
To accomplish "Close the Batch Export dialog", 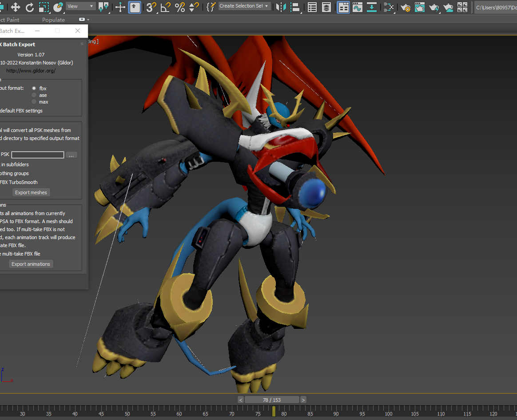I will click(x=78, y=31).
